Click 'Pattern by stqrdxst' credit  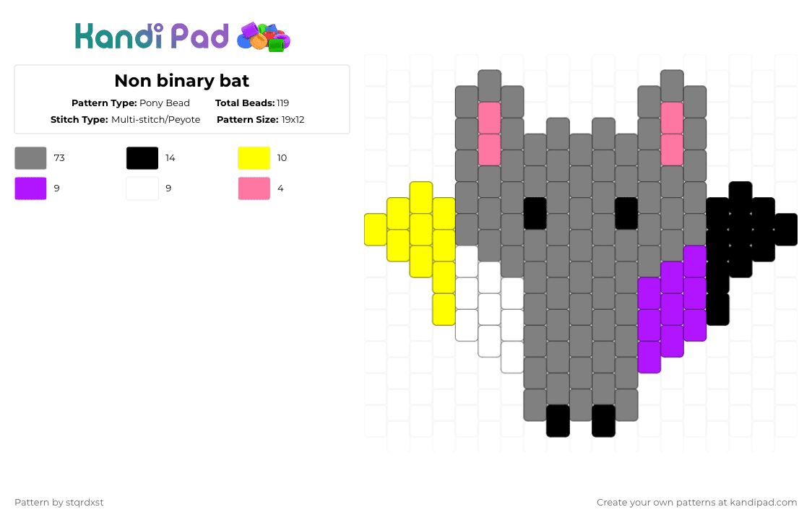pyautogui.click(x=59, y=503)
